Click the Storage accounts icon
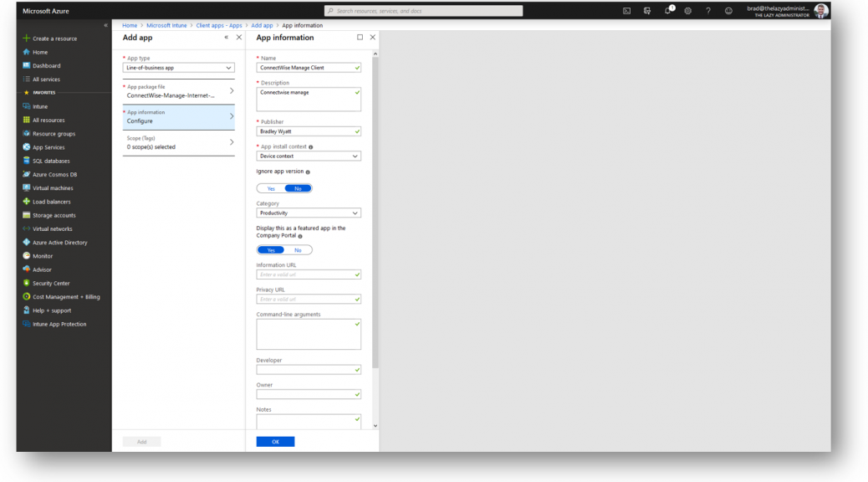 click(x=26, y=215)
